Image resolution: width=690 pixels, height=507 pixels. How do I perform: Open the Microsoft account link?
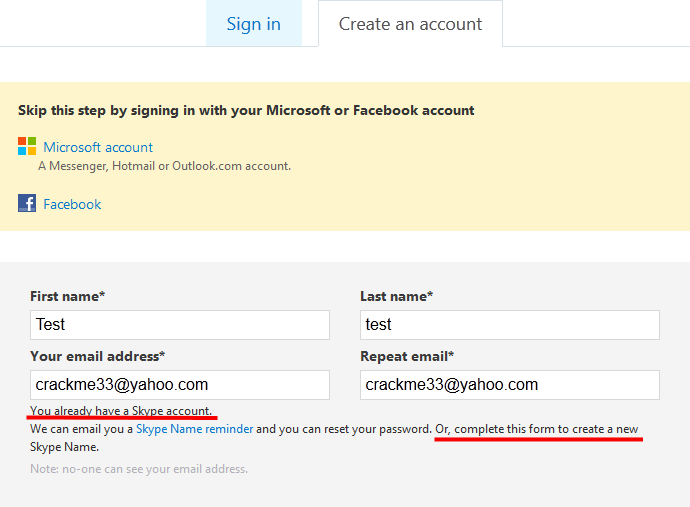[x=98, y=147]
